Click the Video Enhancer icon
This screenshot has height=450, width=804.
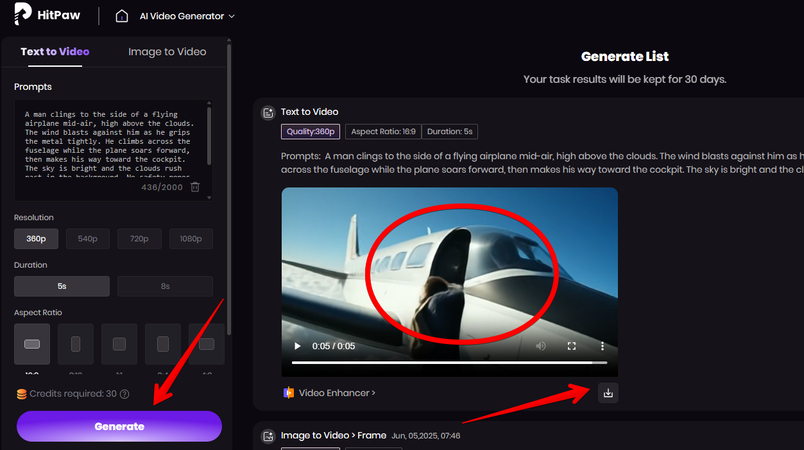(x=289, y=393)
